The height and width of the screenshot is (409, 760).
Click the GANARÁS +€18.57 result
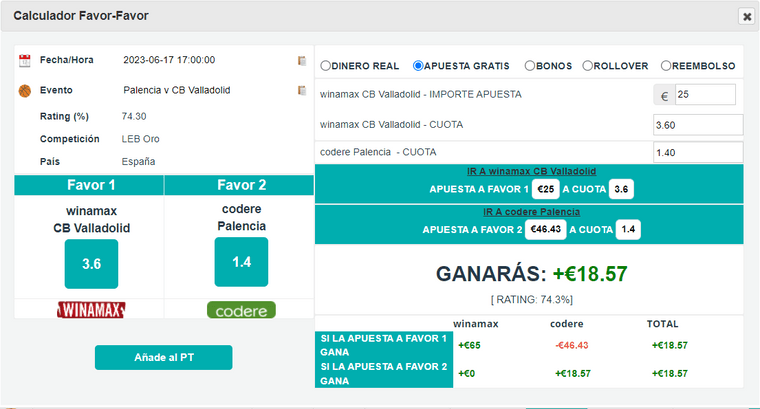pyautogui.click(x=531, y=274)
